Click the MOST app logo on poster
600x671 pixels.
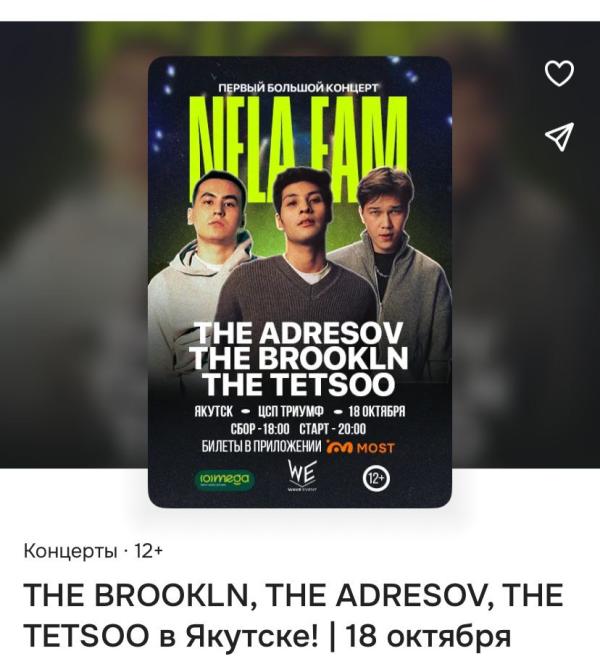360,447
